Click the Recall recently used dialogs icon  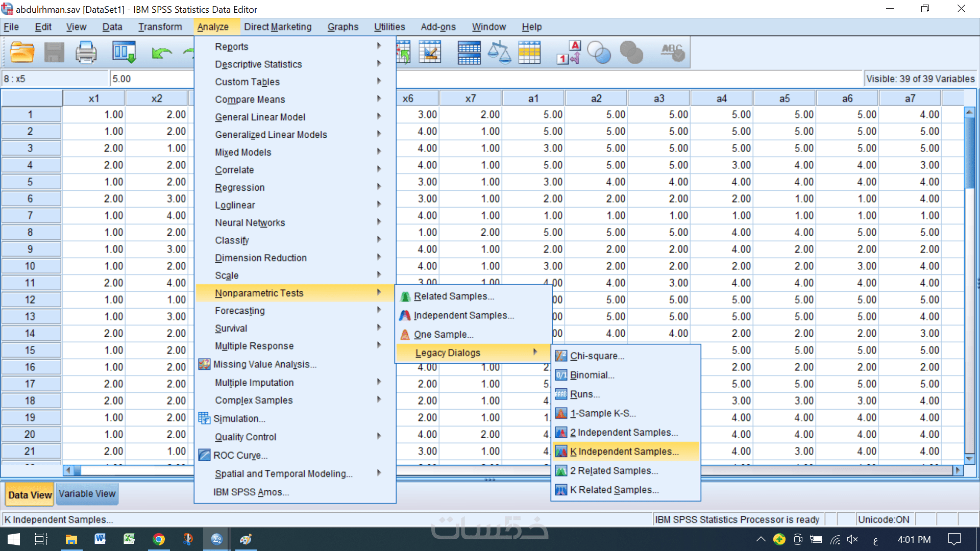124,53
